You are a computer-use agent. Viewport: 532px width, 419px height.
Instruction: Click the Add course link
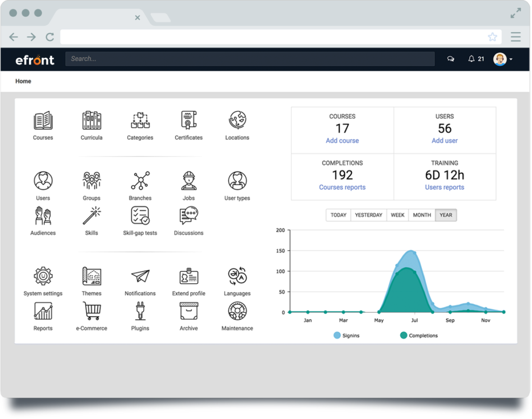(x=342, y=141)
